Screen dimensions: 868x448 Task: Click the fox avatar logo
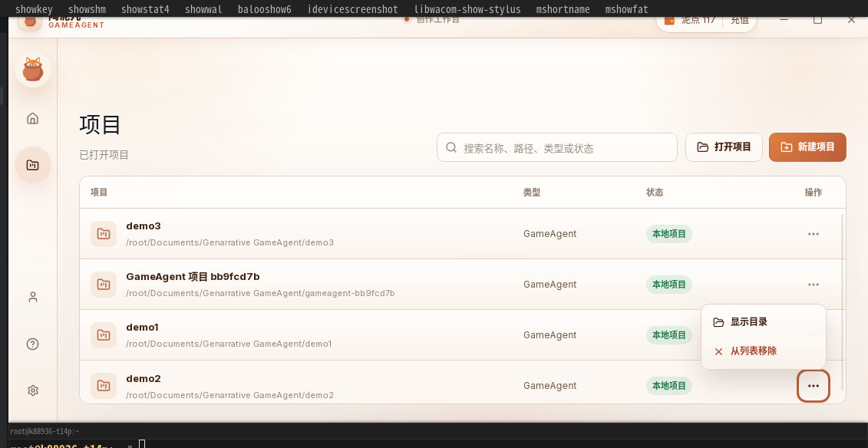33,69
